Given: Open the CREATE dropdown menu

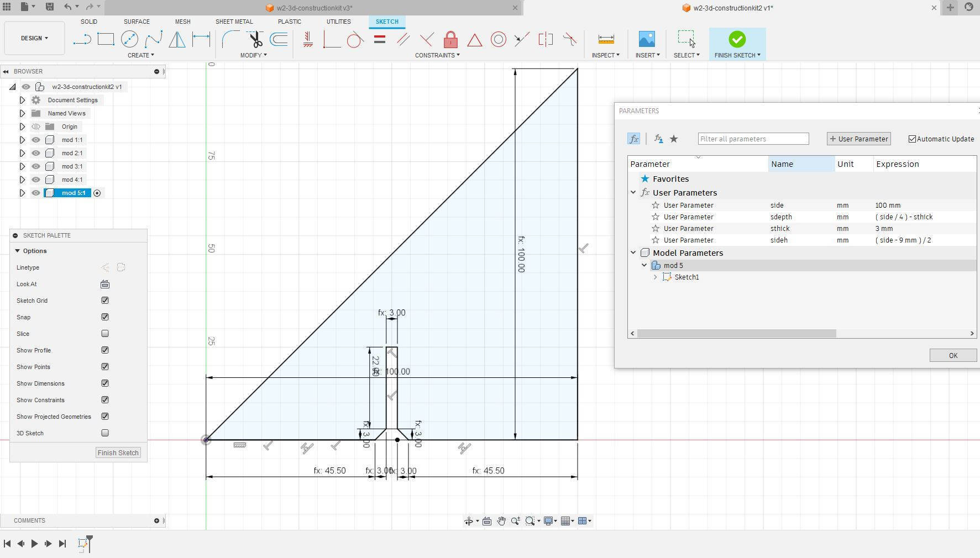Looking at the screenshot, I should click(140, 55).
